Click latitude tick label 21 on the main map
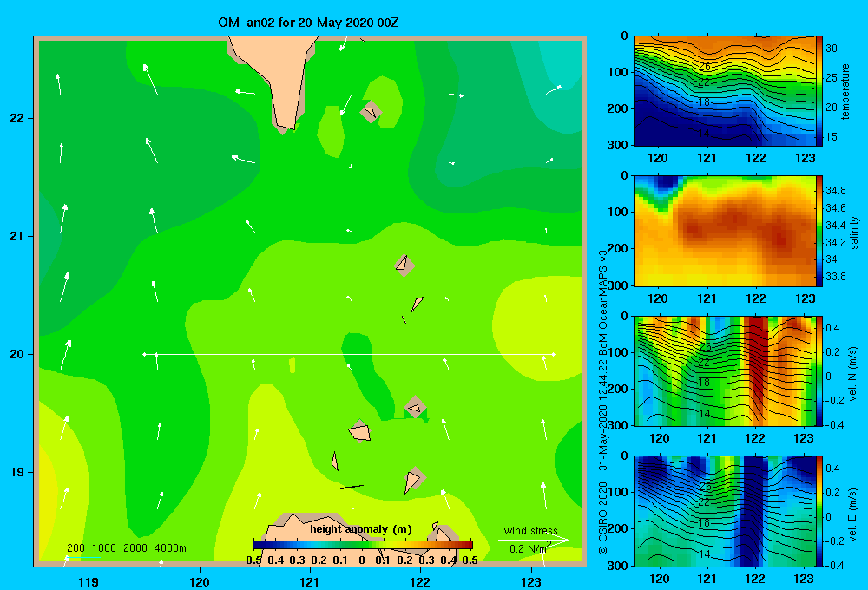 [17, 236]
